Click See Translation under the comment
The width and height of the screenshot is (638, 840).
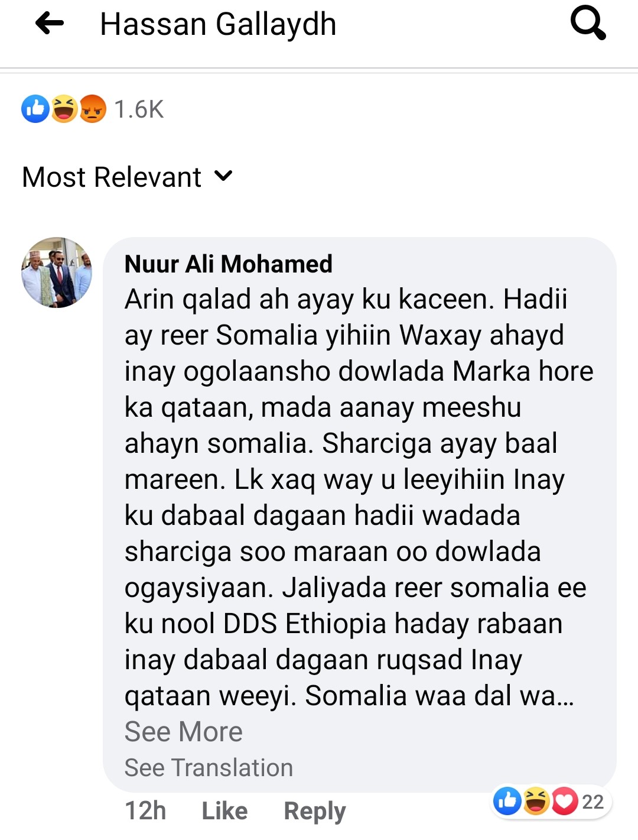(x=209, y=768)
